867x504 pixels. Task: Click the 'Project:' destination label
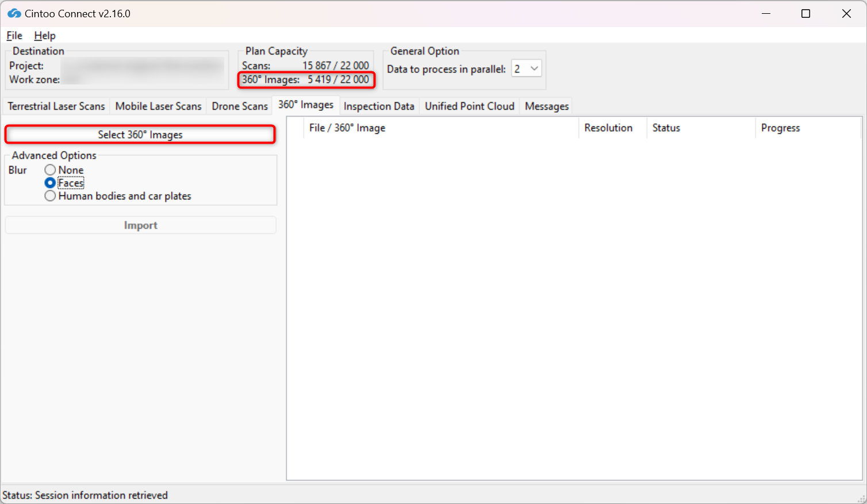[x=26, y=66]
